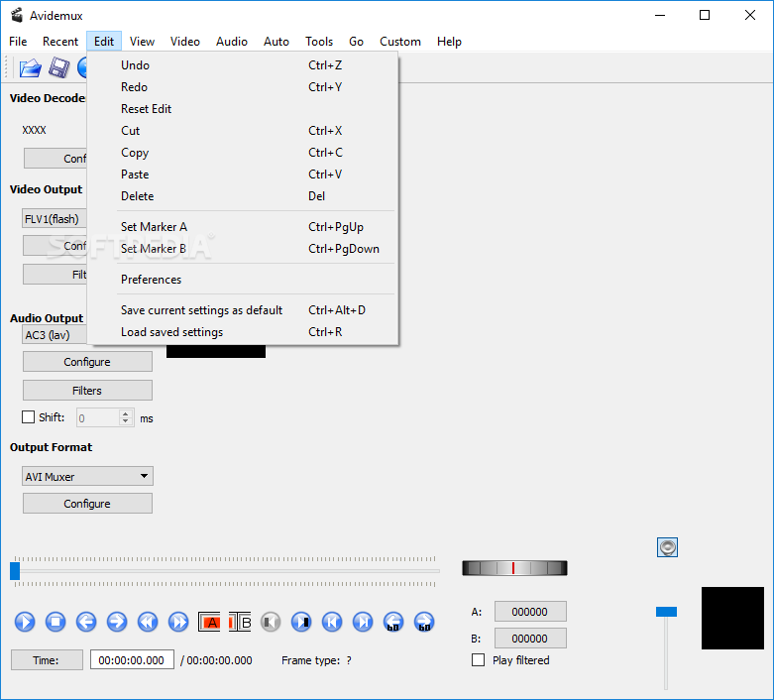Image resolution: width=774 pixels, height=700 pixels.
Task: Click the greyed previous black frame icon
Action: (x=271, y=622)
